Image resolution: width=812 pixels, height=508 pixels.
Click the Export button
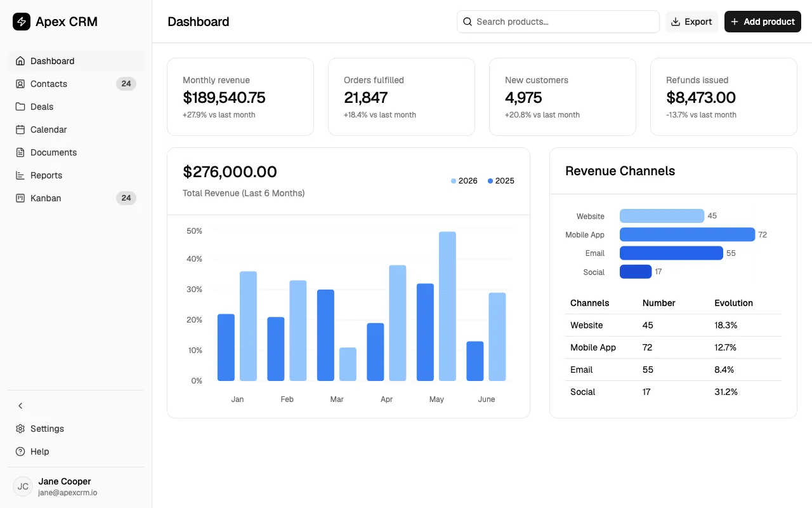691,22
